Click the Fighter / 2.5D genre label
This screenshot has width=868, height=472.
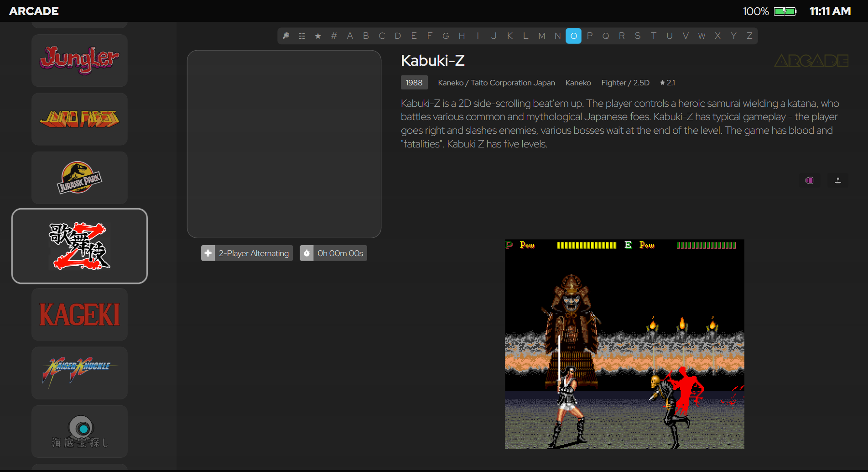point(625,83)
